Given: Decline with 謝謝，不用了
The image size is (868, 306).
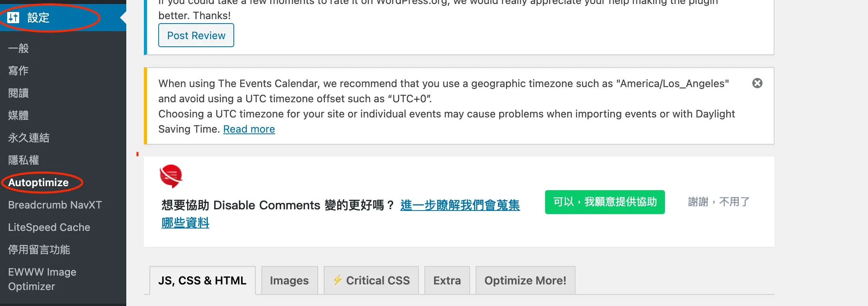Looking at the screenshot, I should point(719,202).
